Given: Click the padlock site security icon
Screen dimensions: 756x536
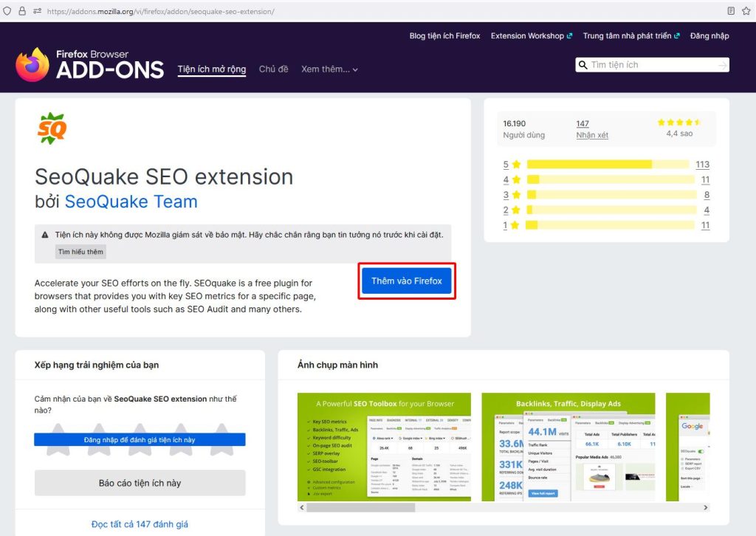Looking at the screenshot, I should 22,11.
